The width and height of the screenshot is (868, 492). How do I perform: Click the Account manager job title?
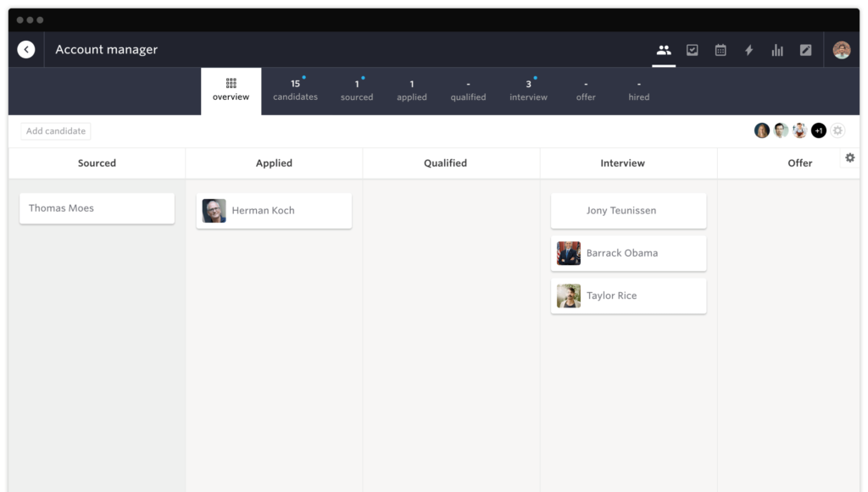pyautogui.click(x=106, y=50)
